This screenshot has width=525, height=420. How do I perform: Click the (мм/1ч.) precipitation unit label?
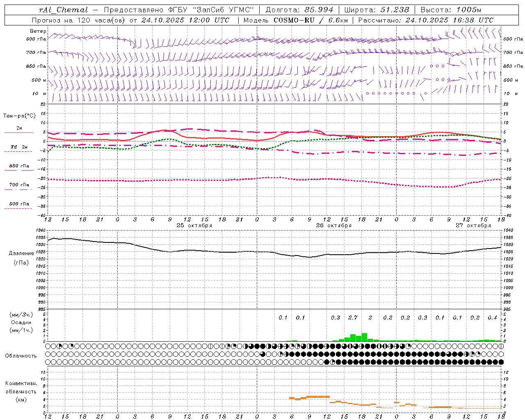pyautogui.click(x=21, y=330)
